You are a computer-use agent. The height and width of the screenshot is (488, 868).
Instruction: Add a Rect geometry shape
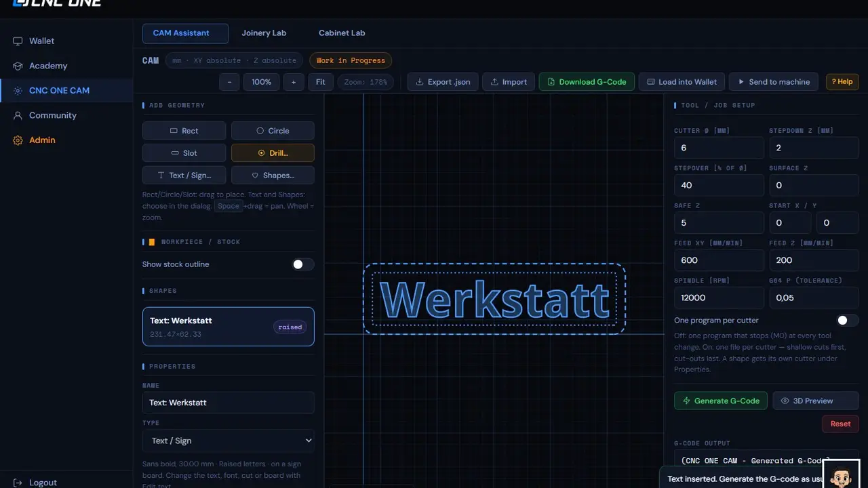[x=184, y=131]
